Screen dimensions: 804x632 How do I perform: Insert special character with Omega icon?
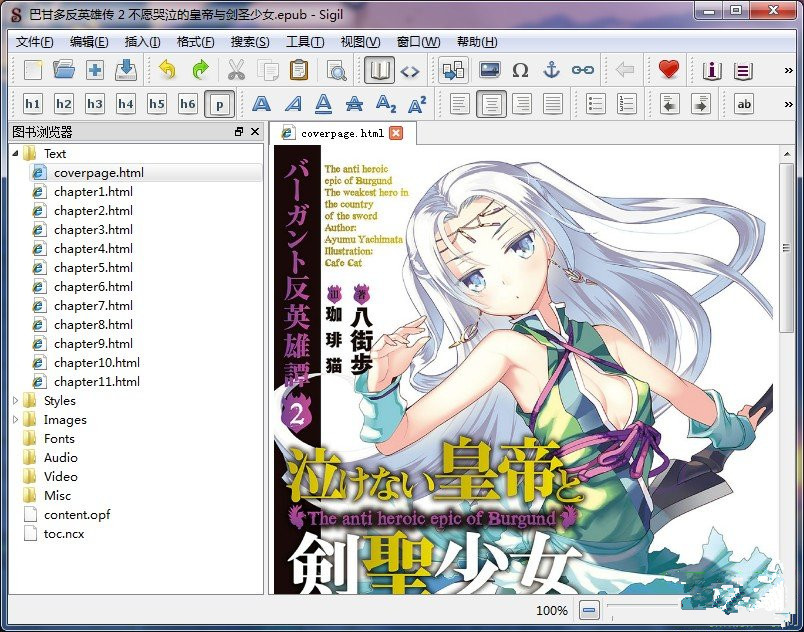(520, 70)
